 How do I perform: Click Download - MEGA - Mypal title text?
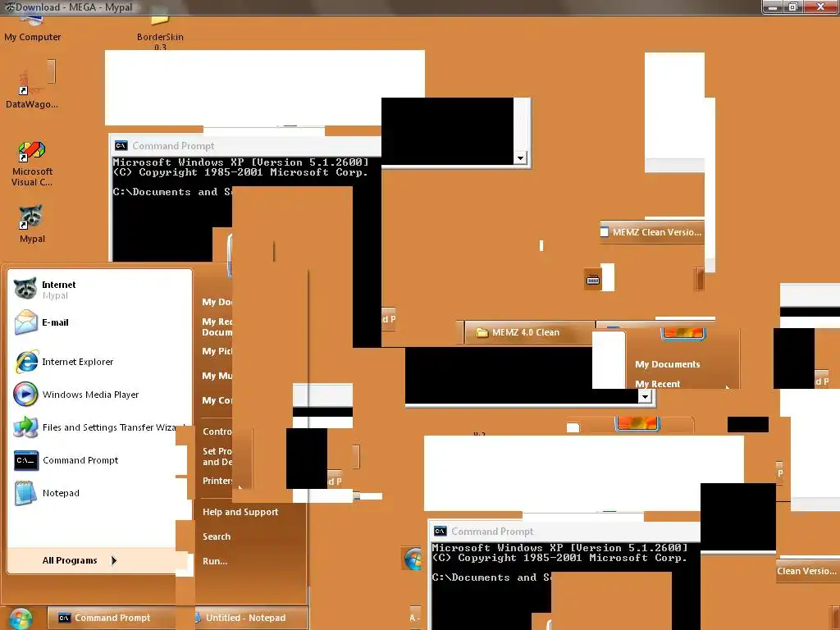tap(74, 7)
